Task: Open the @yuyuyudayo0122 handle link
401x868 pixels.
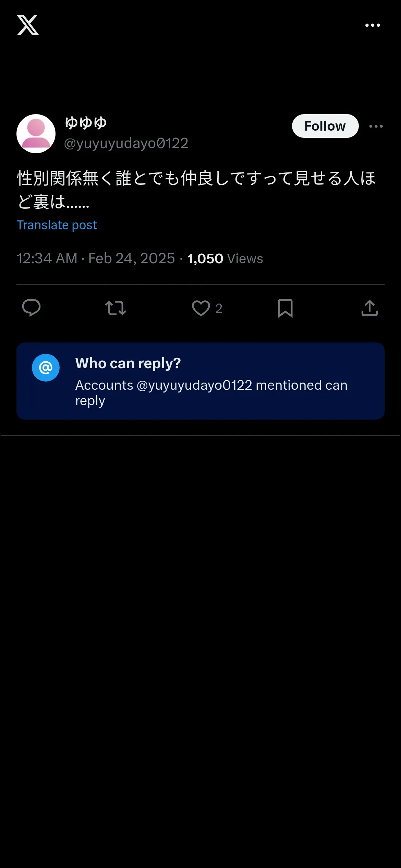Action: 126,143
